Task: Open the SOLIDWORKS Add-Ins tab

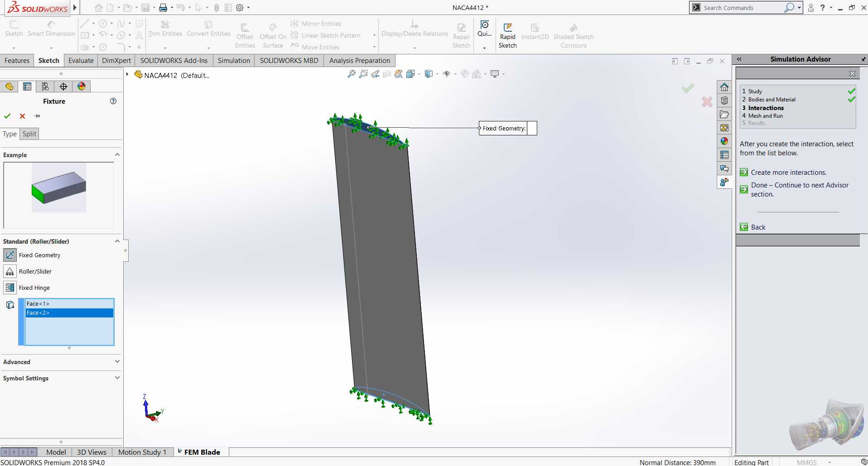Action: [174, 61]
